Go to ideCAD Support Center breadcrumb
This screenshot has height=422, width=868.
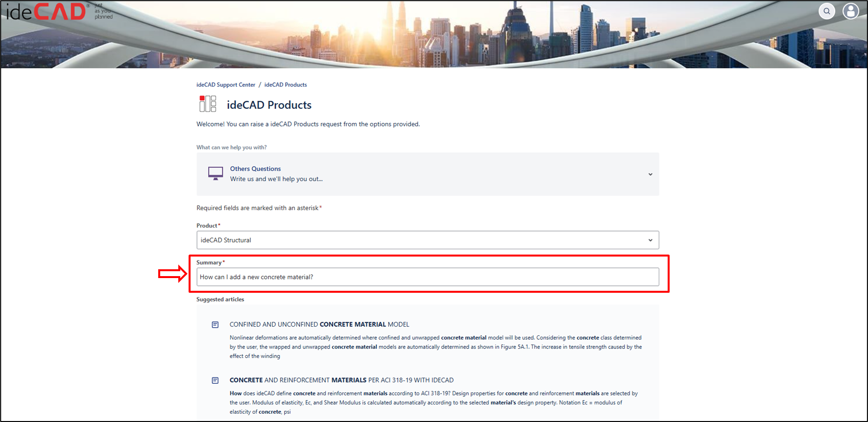[x=226, y=85]
